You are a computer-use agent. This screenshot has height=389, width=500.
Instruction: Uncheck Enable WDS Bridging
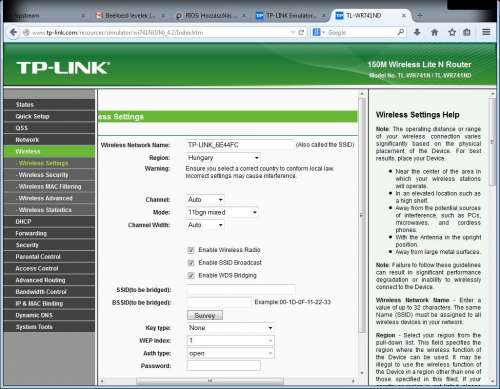coord(191,275)
